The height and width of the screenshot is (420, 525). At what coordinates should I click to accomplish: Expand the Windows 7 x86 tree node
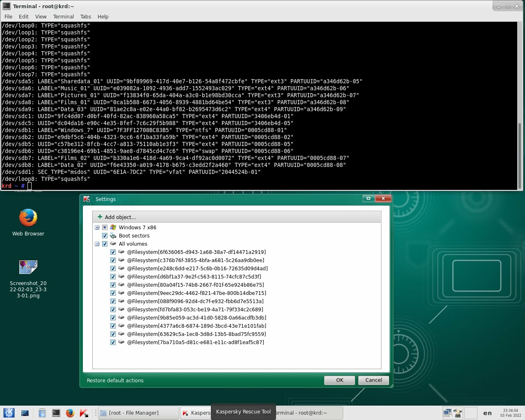(x=97, y=227)
